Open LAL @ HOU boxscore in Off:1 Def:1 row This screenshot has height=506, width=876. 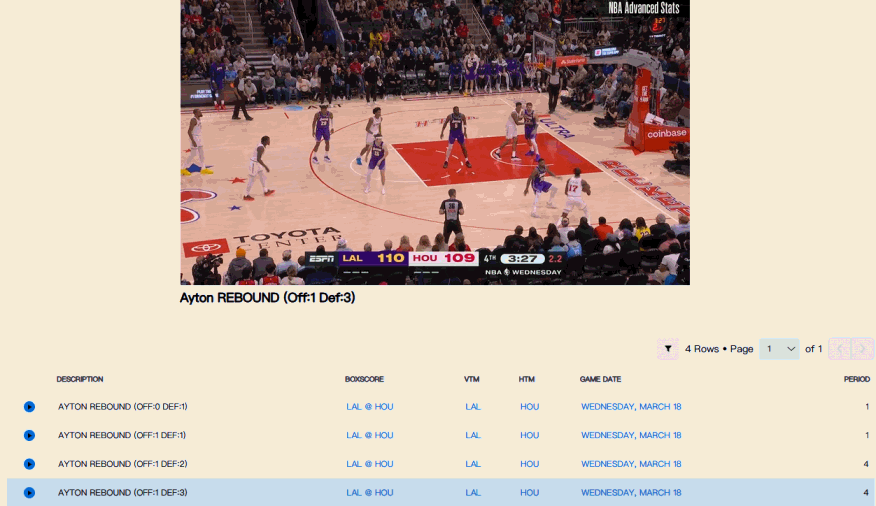[370, 435]
